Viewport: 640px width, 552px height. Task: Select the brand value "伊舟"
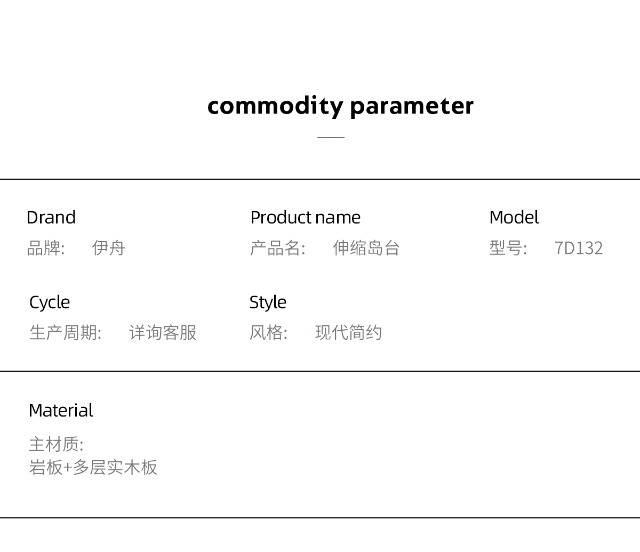coord(108,248)
